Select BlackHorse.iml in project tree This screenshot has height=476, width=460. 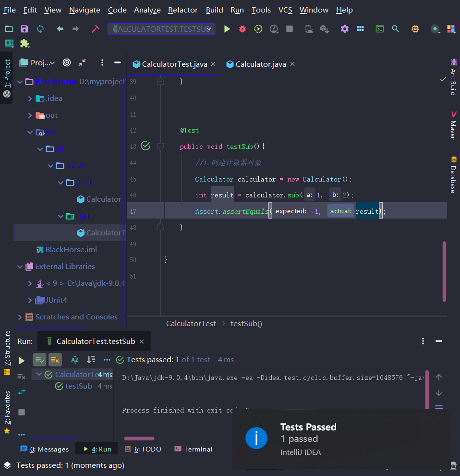71,250
